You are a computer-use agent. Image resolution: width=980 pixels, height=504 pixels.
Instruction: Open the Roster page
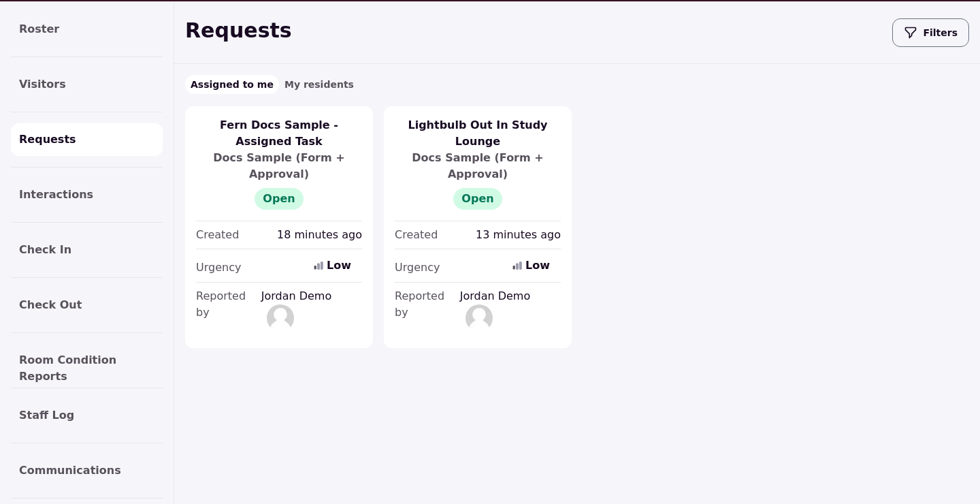coord(86,29)
